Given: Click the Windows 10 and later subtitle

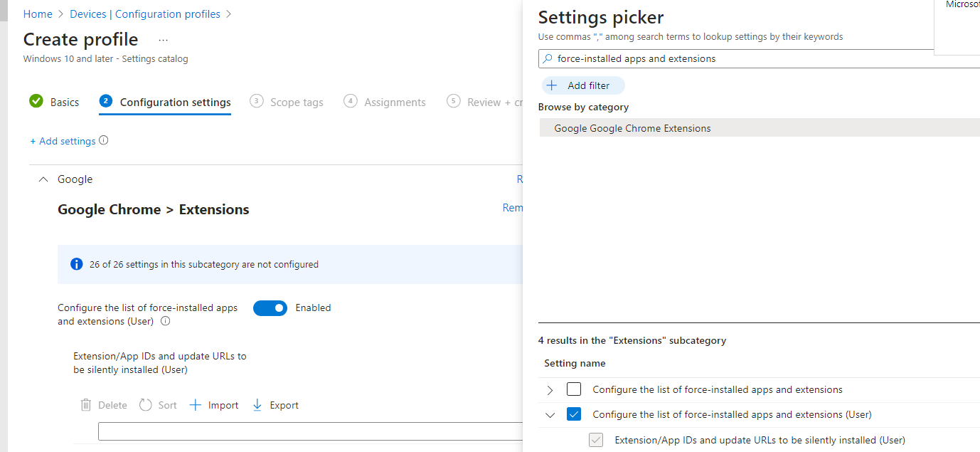Looking at the screenshot, I should pyautogui.click(x=106, y=59).
